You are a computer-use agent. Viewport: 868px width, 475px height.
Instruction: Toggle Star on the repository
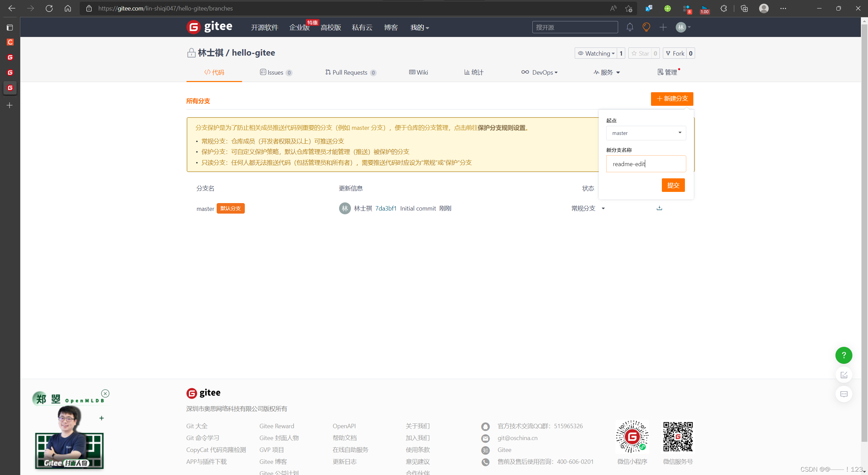[x=640, y=53]
